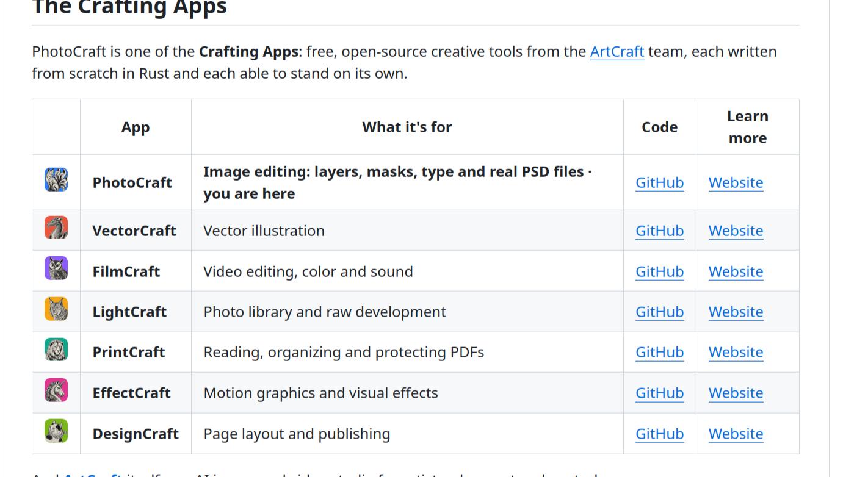Open PhotoCraft's Website link
This screenshot has height=477, width=868.
tap(736, 182)
